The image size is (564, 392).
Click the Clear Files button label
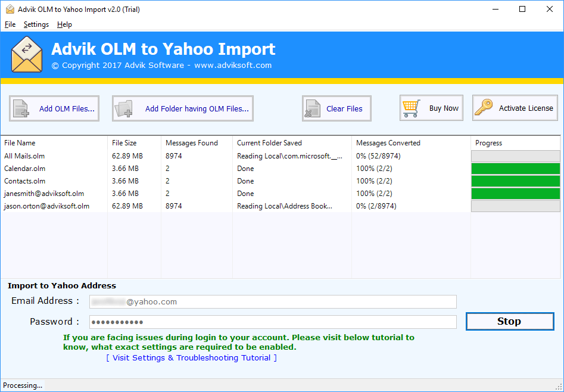[x=345, y=108]
